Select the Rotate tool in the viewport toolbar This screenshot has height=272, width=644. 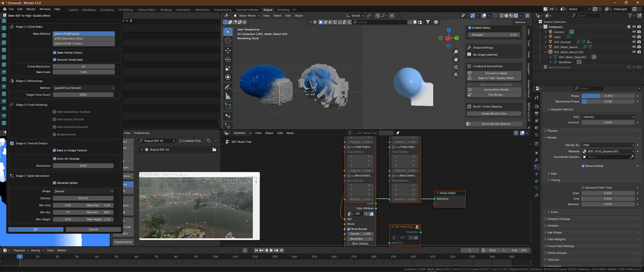point(228,59)
